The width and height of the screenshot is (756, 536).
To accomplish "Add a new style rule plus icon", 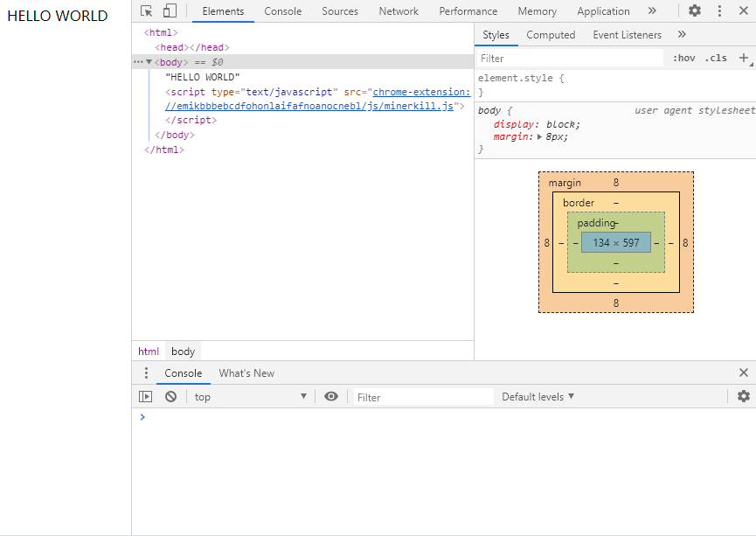I will pyautogui.click(x=744, y=59).
